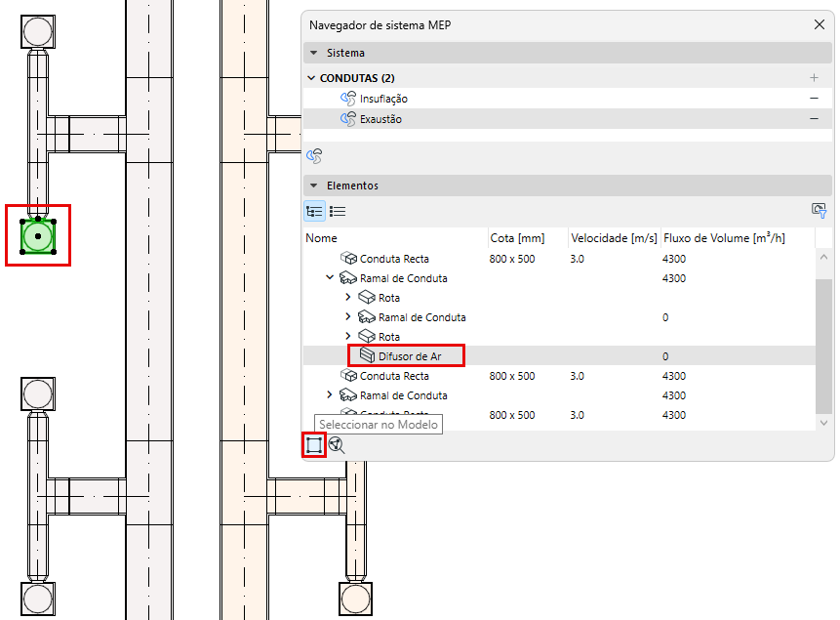Select the green air diffuser in the drawing

[x=37, y=235]
